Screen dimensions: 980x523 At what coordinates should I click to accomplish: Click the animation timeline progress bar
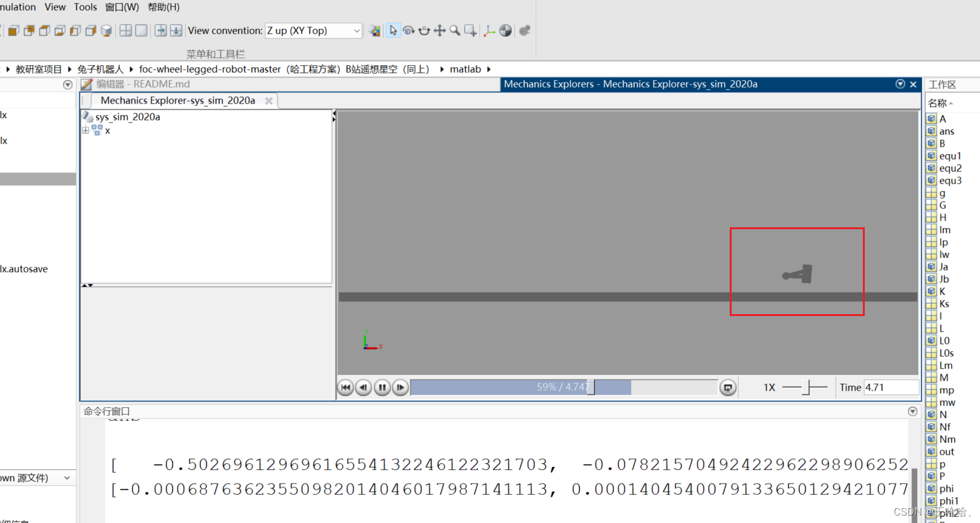(x=564, y=387)
